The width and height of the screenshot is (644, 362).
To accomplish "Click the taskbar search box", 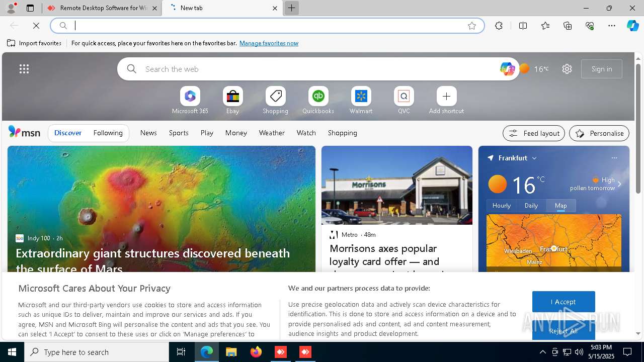I will coord(97,352).
